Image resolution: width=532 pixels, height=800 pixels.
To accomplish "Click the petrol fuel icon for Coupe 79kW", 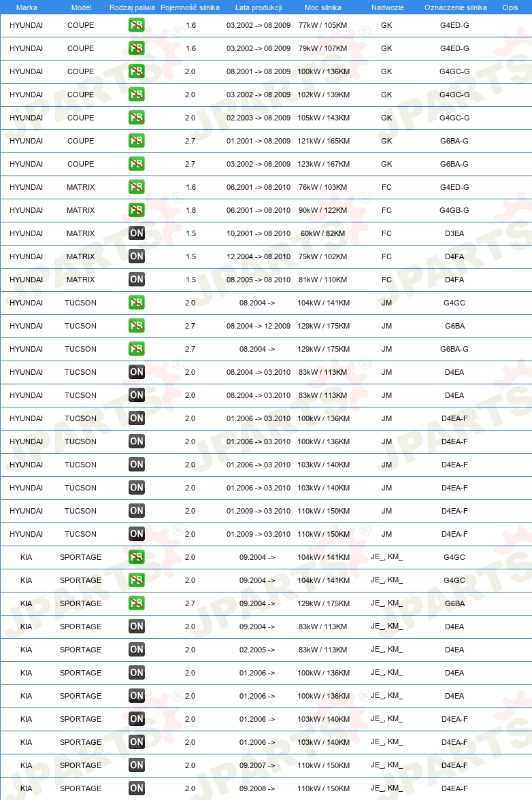I will coord(136,48).
